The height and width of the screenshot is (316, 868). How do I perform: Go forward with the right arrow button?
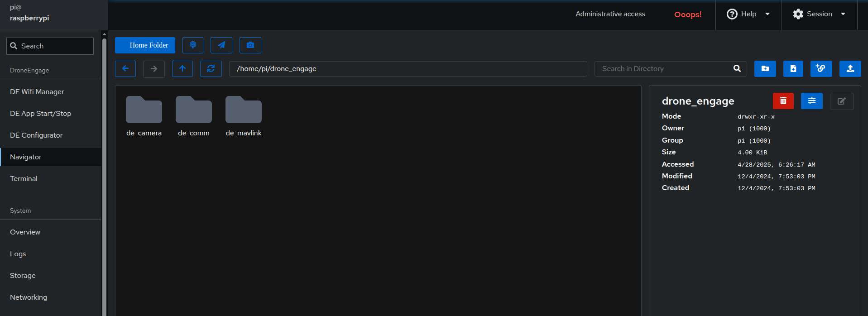click(x=154, y=69)
